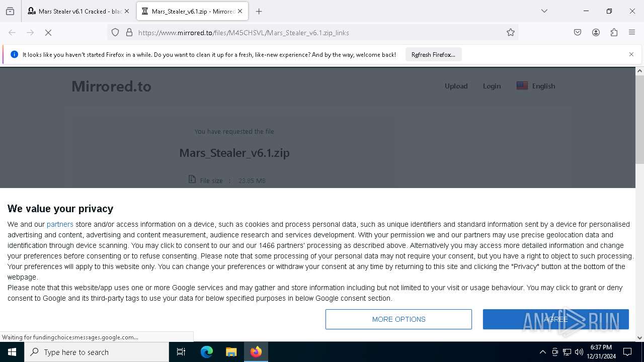Close the Mars Stealer v6.1 Cracked tab

127,11
